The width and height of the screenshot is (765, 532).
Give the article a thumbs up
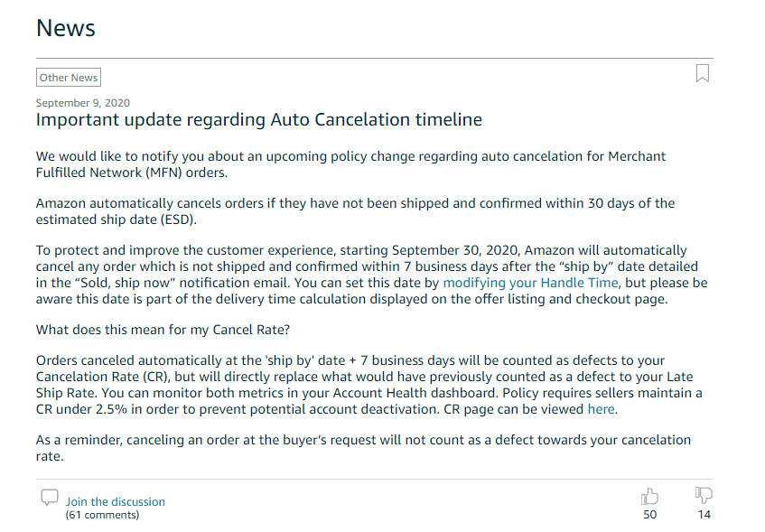649,497
